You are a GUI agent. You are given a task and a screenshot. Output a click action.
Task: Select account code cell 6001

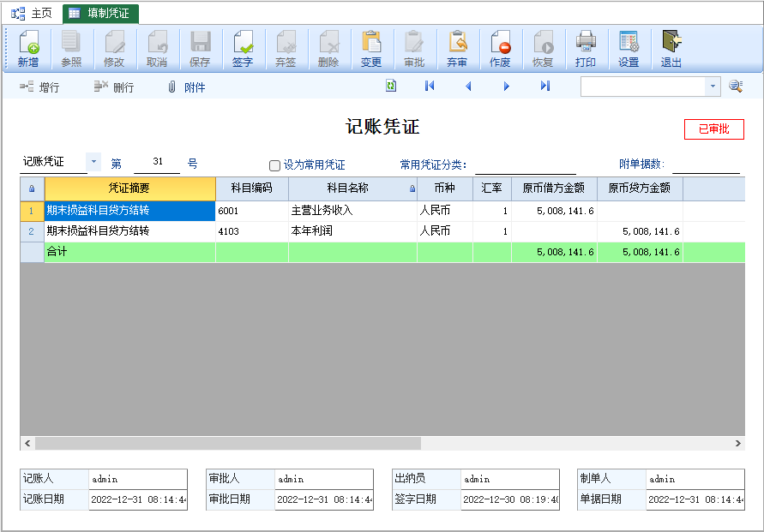click(252, 211)
